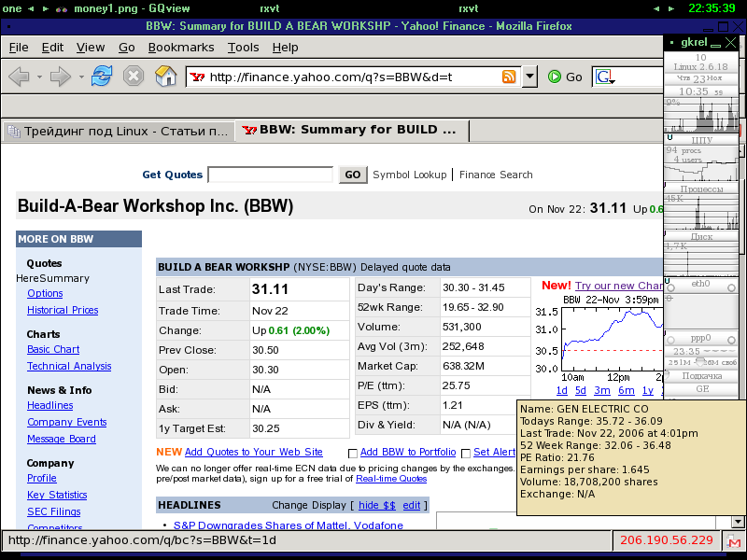Click the hide $$ link in Headlines

[x=377, y=505]
